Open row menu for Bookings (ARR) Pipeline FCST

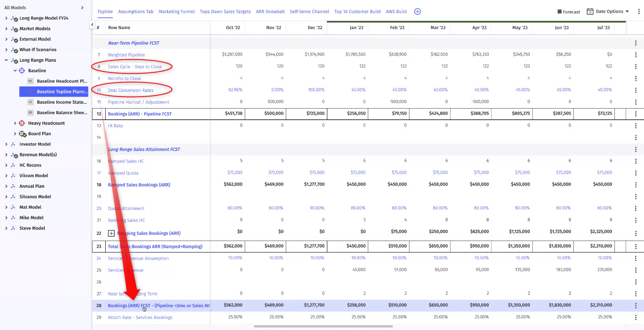pyautogui.click(x=635, y=114)
